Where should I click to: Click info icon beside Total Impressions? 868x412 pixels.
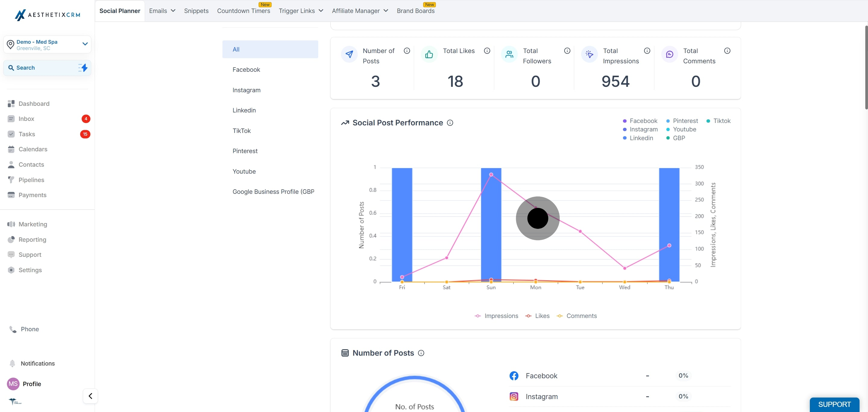click(x=647, y=51)
